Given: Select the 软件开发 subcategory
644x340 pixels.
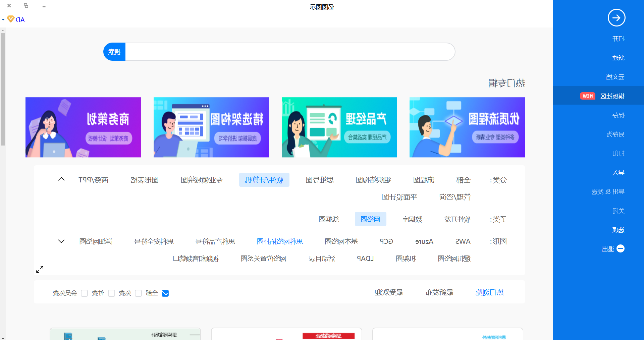Looking at the screenshot, I should click(458, 219).
